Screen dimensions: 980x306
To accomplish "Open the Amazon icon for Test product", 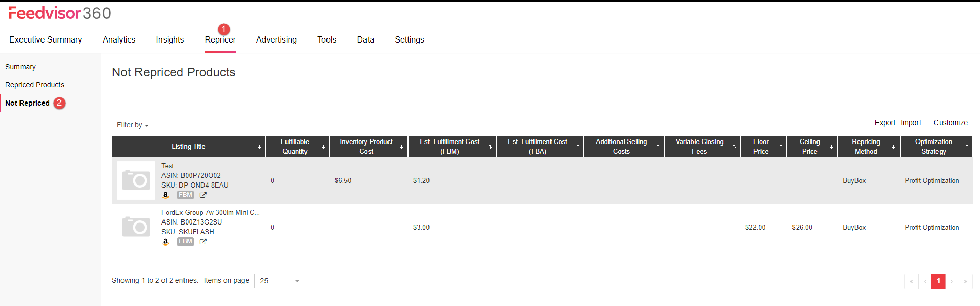I will click(165, 195).
